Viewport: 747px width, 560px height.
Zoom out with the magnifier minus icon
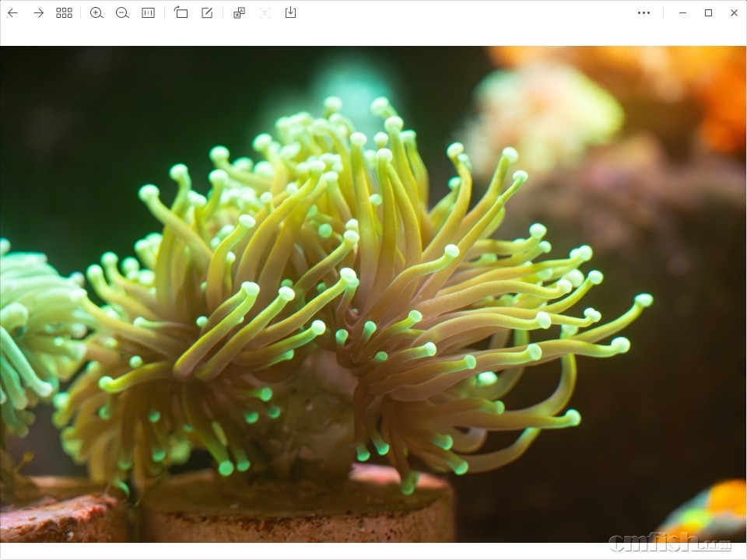coord(122,12)
